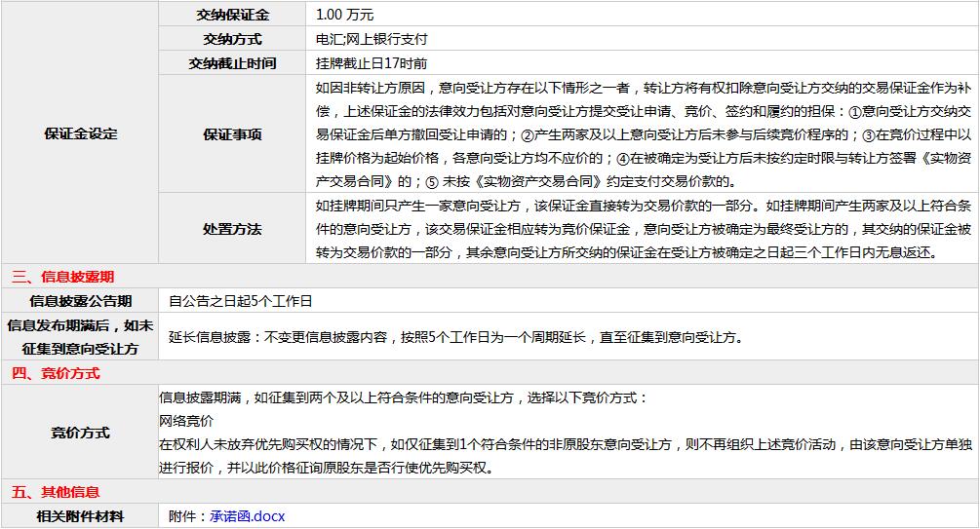This screenshot has width=980, height=529.
Task: Click the 处置方法 label cell
Action: (232, 229)
